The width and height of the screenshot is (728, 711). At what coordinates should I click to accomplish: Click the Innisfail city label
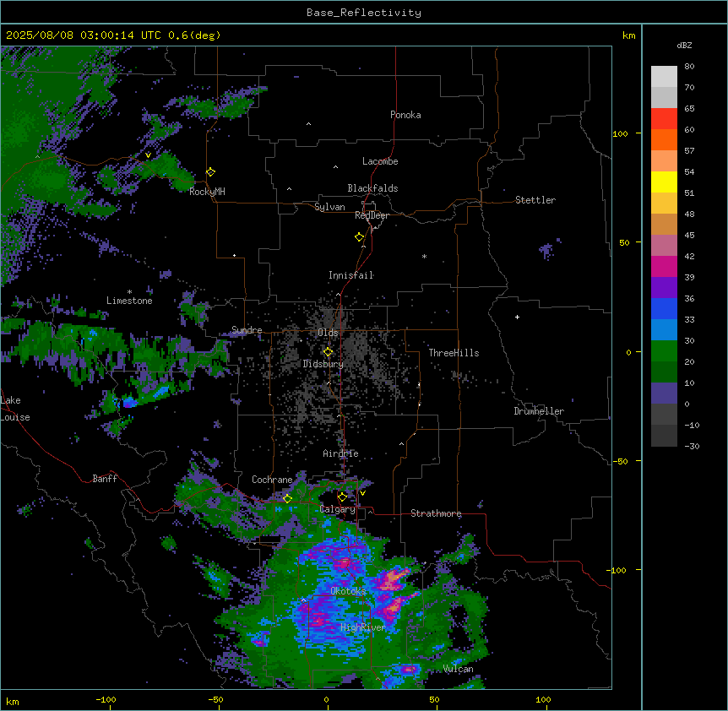coord(351,275)
